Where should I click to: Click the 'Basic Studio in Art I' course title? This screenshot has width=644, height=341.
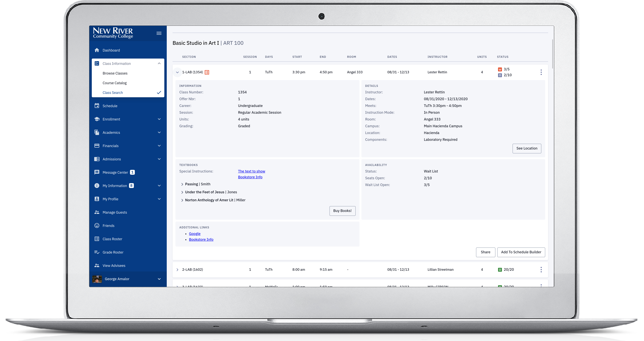coord(196,43)
